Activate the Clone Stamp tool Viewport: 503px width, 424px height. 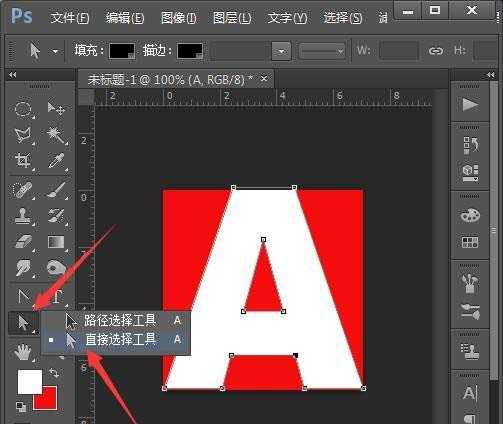click(23, 216)
